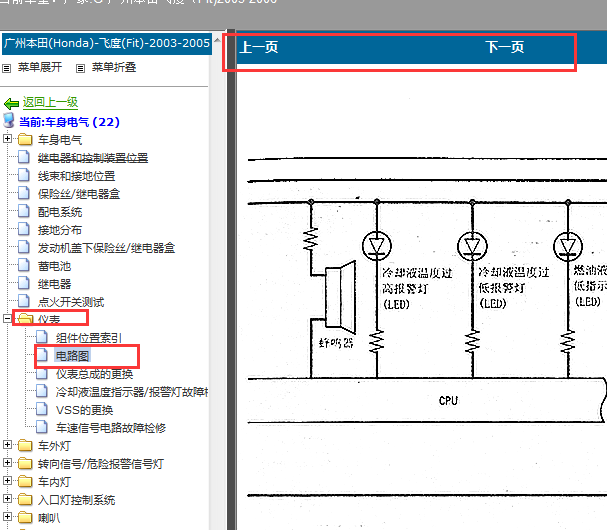Click folder icon of 入口灯控制系统
Screen dimensions: 607x530
(25, 499)
